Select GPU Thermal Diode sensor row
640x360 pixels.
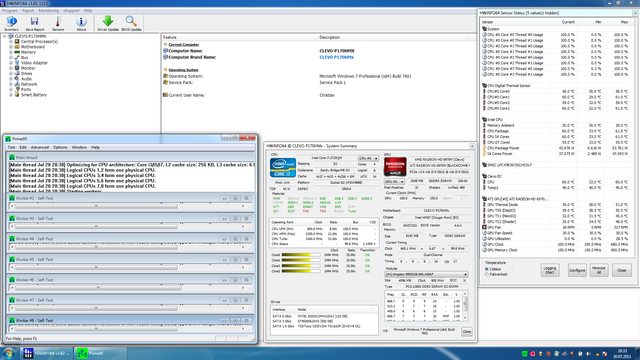click(x=558, y=204)
